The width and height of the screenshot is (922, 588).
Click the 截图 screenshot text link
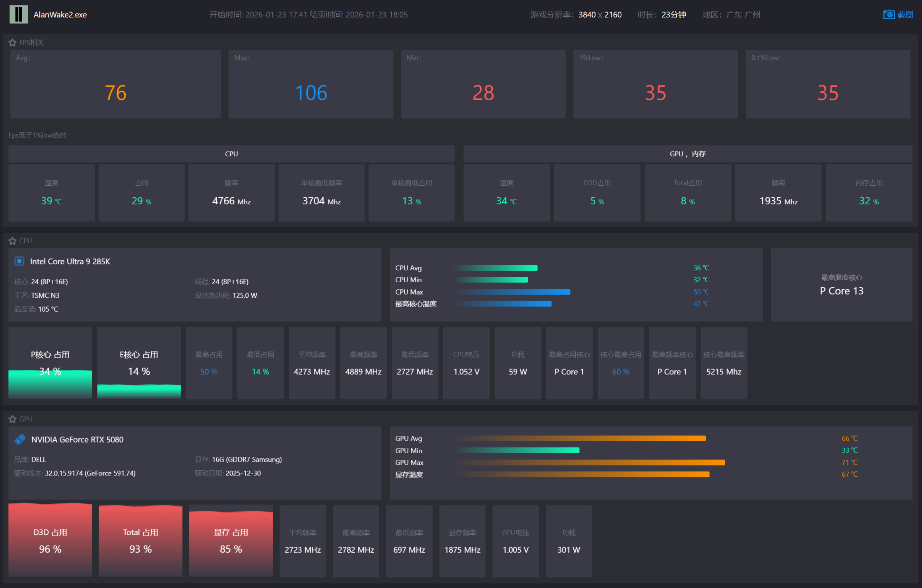coord(905,15)
